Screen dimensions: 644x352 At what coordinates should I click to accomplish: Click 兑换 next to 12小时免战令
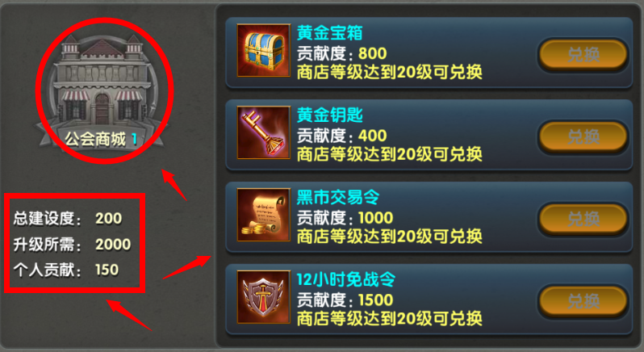pyautogui.click(x=583, y=300)
